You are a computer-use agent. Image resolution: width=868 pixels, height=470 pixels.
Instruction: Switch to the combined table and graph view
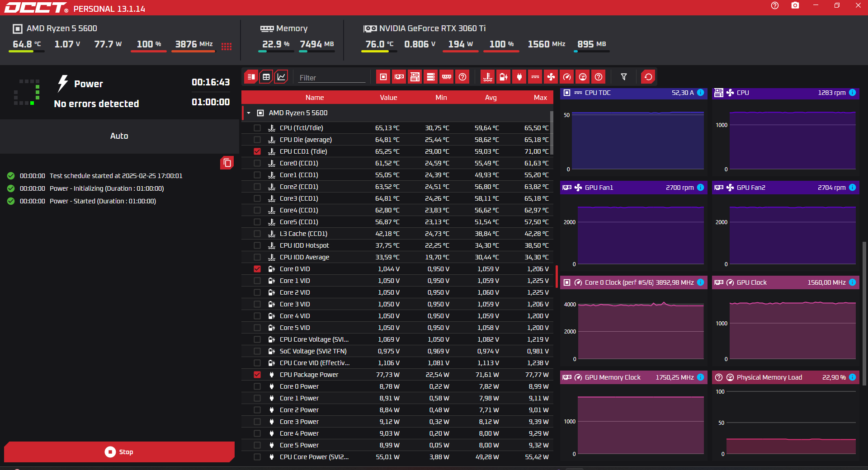(x=251, y=77)
